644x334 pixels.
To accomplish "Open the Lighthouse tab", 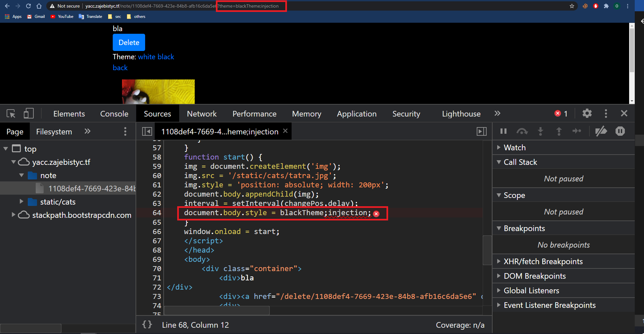I will [461, 114].
